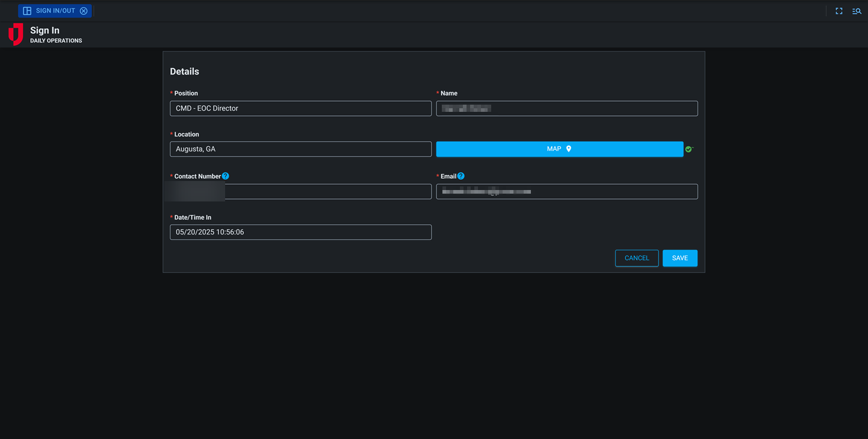Open the Contact Number help icon
This screenshot has height=439, width=868.
(225, 176)
